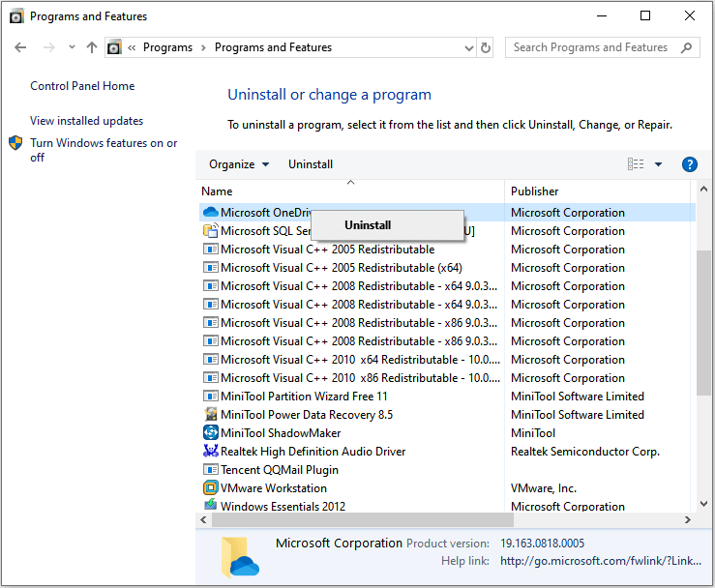
Task: Open Turn Windows features on or off
Action: pos(104,150)
